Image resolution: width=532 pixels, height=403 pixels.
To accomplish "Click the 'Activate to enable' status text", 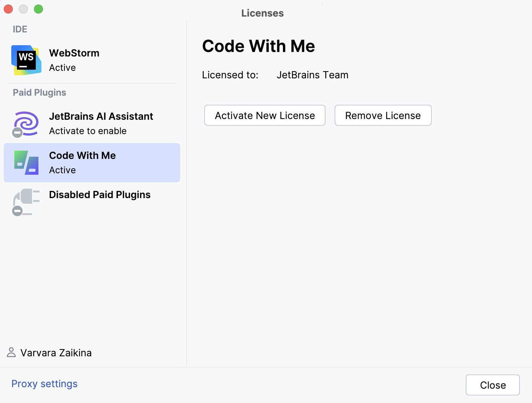I will point(88,131).
